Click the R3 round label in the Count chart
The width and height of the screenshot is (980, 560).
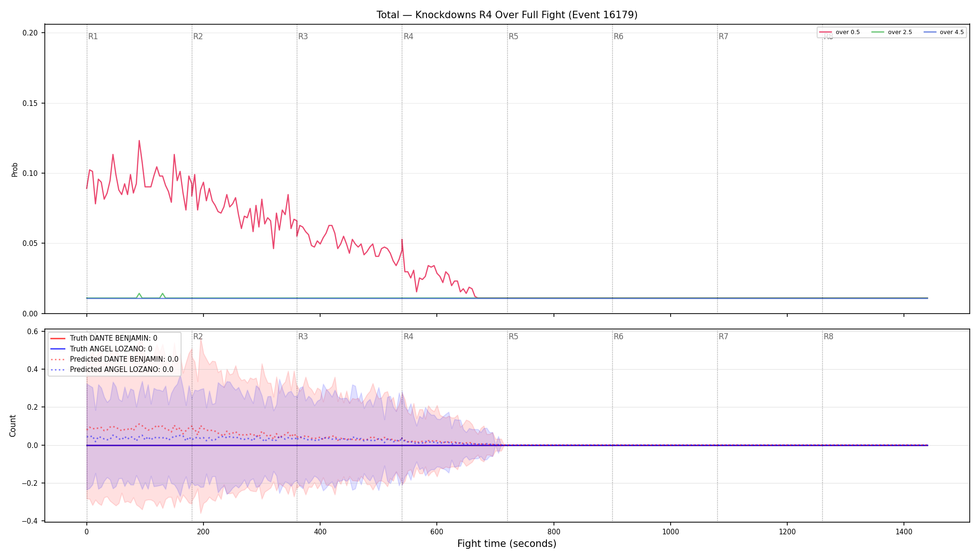(303, 336)
